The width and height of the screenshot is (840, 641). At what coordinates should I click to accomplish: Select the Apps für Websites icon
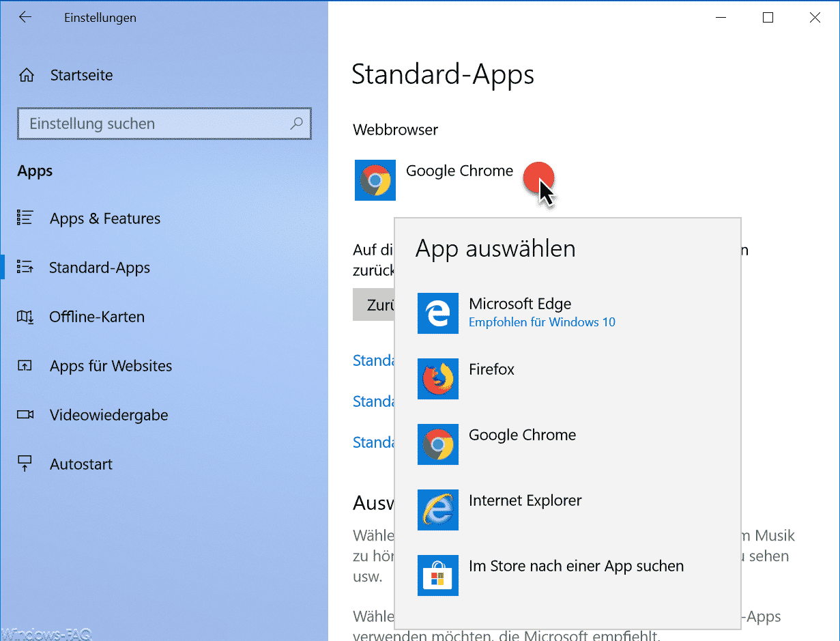pyautogui.click(x=25, y=366)
